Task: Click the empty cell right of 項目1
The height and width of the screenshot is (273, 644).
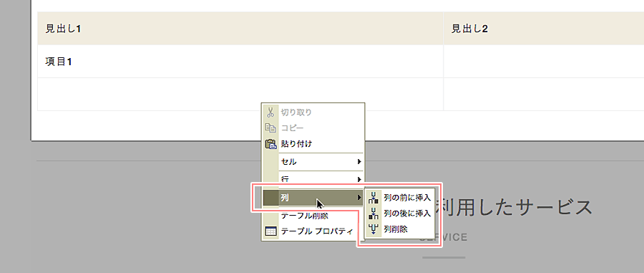Action: pos(544,61)
